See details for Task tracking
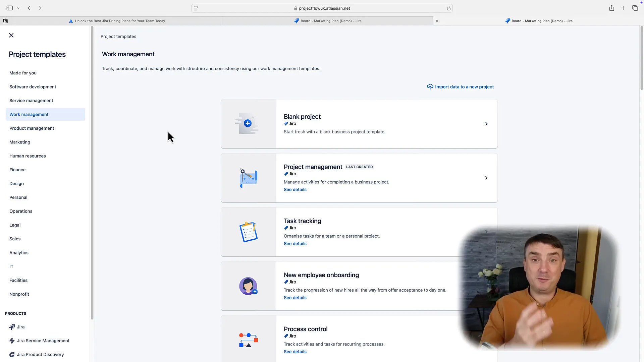Screen dimensions: 644x362 [295, 243]
